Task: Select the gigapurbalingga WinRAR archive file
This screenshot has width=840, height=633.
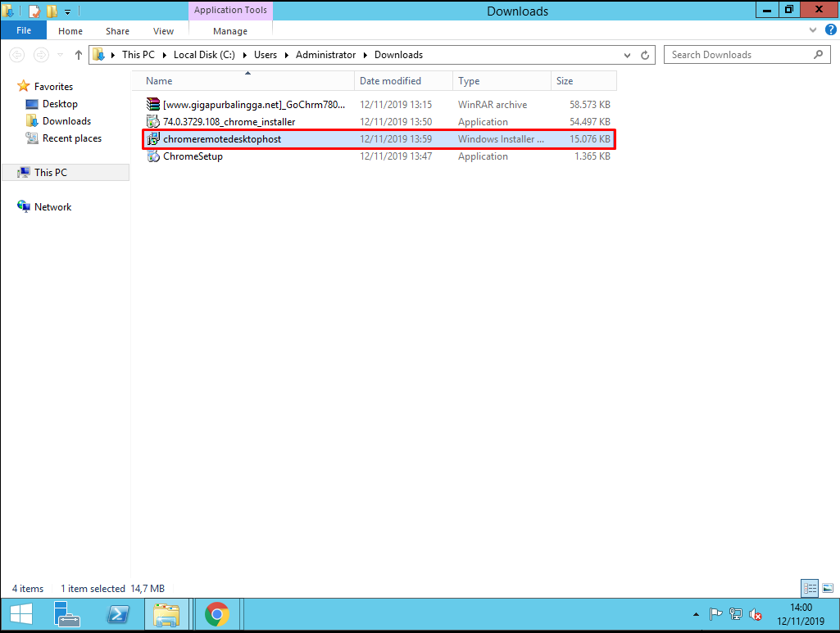Action: coord(379,104)
